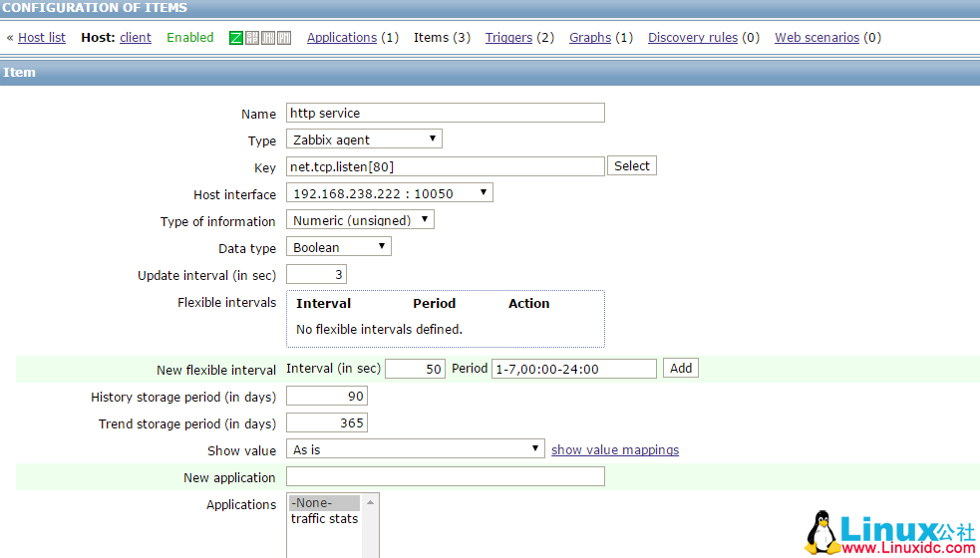This screenshot has width=980, height=558.
Task: Return to the Host list
Action: click(42, 38)
